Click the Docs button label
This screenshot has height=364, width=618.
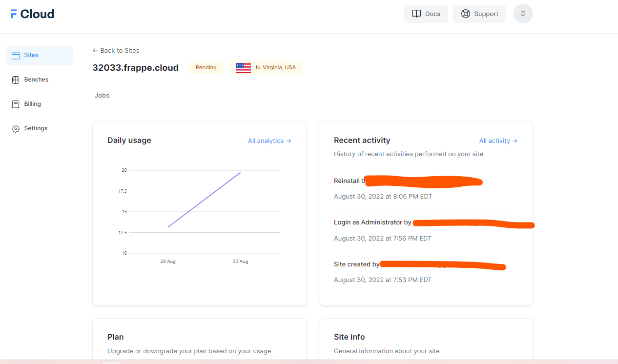(x=433, y=14)
